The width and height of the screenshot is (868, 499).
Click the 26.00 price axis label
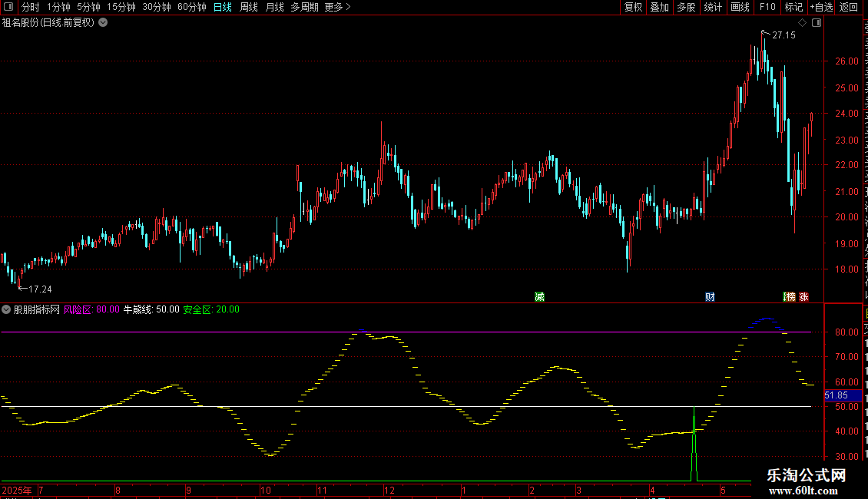[847, 61]
